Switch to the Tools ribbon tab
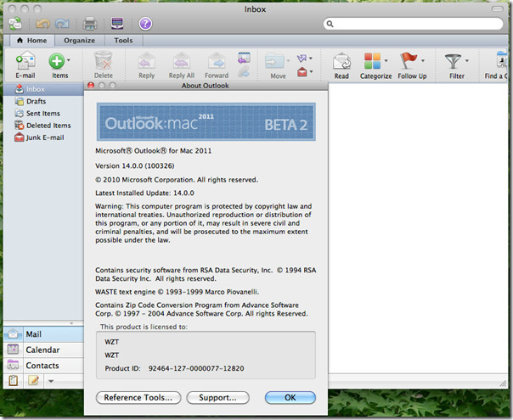Image resolution: width=513 pixels, height=420 pixels. point(123,41)
